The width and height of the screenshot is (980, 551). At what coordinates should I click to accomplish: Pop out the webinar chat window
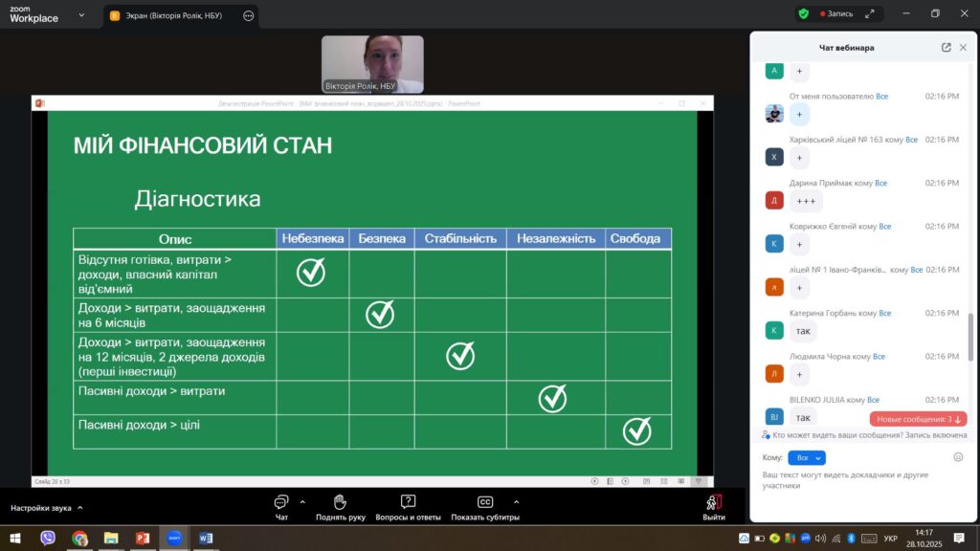coord(946,48)
